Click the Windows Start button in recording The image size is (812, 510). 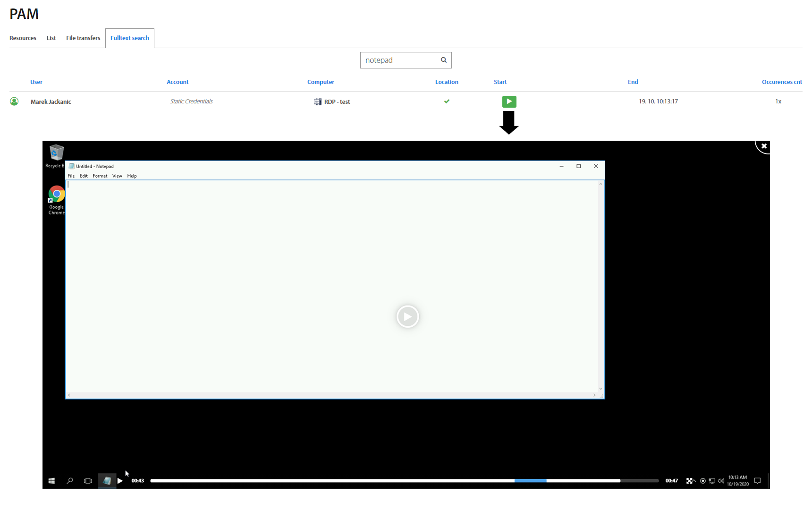51,481
